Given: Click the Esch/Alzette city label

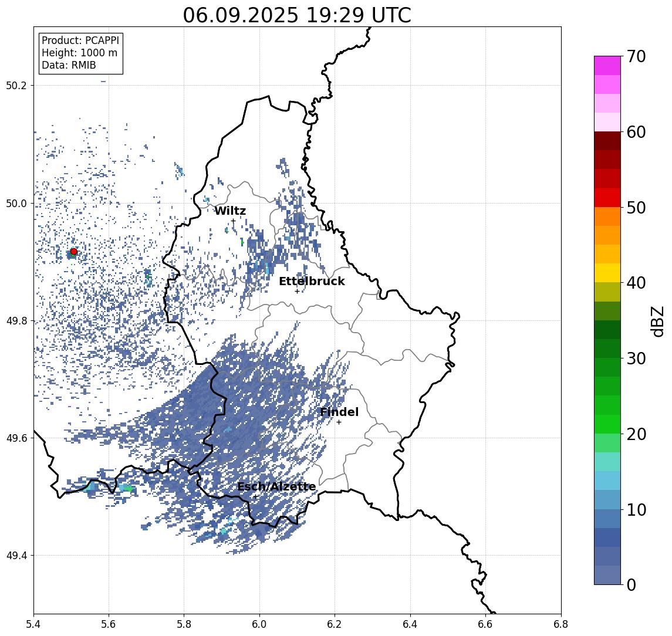Looking at the screenshot, I should click(x=276, y=486).
